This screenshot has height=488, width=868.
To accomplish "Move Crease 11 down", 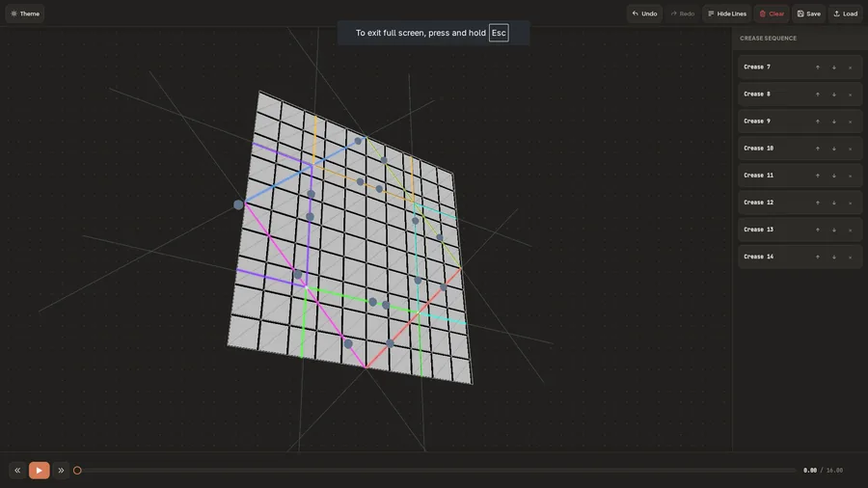I will (x=833, y=176).
